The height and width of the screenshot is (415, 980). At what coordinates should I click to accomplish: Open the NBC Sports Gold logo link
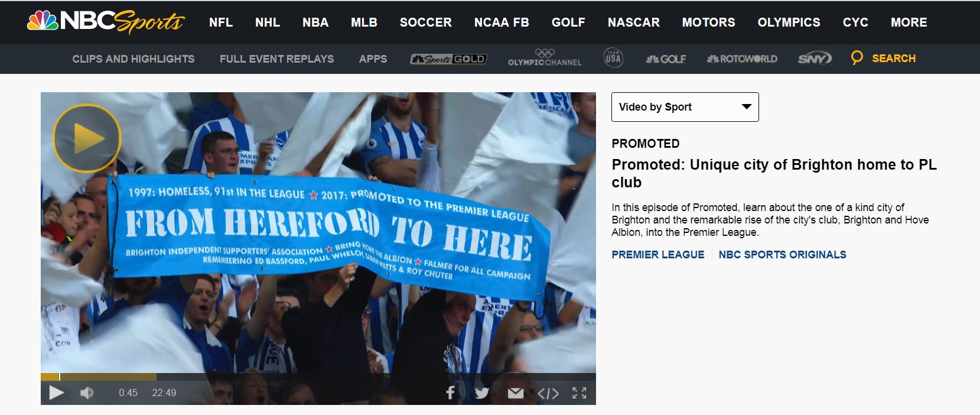click(448, 59)
